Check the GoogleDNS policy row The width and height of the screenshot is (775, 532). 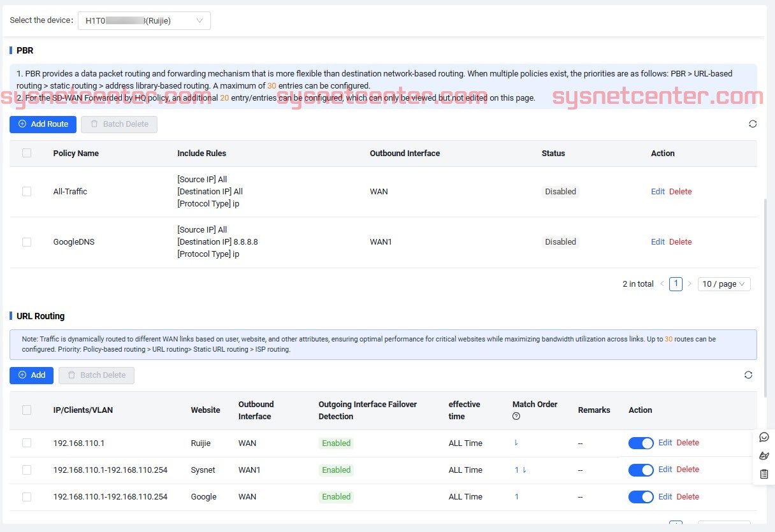pyautogui.click(x=27, y=242)
